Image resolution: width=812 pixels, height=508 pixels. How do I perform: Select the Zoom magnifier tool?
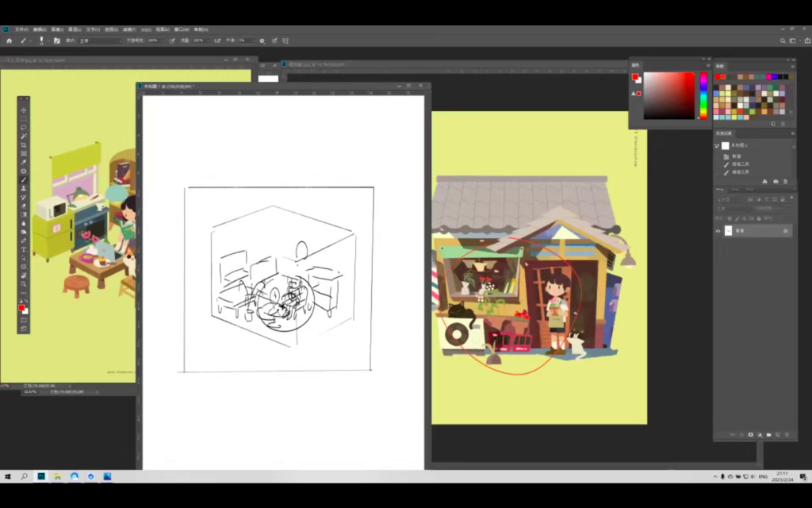point(24,283)
